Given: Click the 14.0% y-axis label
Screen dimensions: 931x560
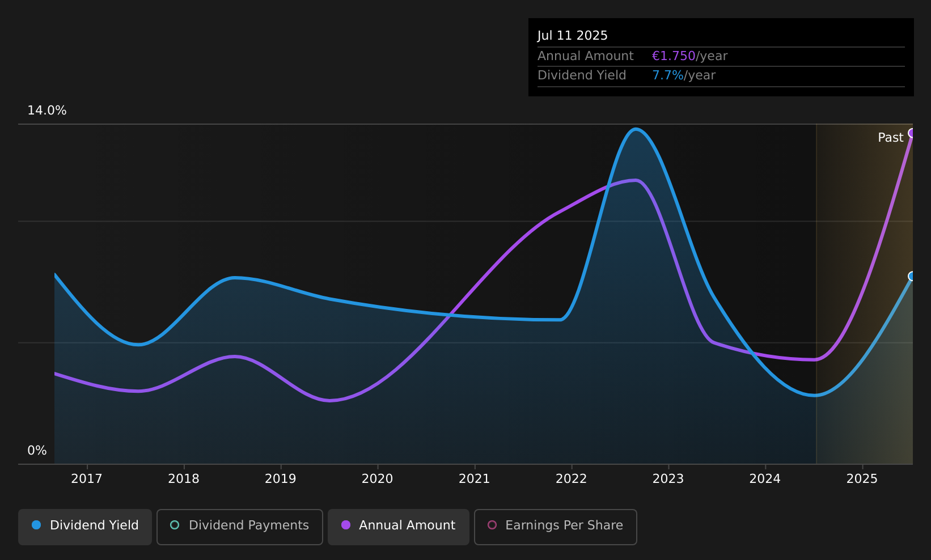Looking at the screenshot, I should pyautogui.click(x=47, y=111).
